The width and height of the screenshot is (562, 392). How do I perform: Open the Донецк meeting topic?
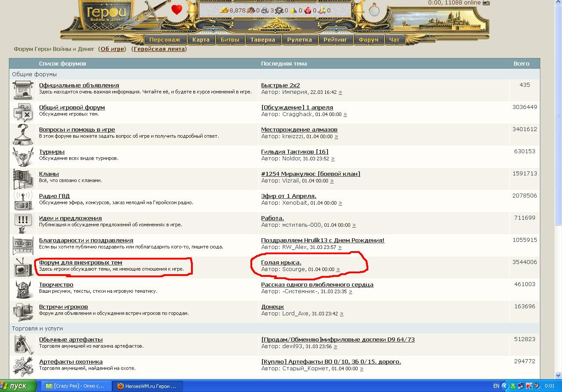click(273, 307)
